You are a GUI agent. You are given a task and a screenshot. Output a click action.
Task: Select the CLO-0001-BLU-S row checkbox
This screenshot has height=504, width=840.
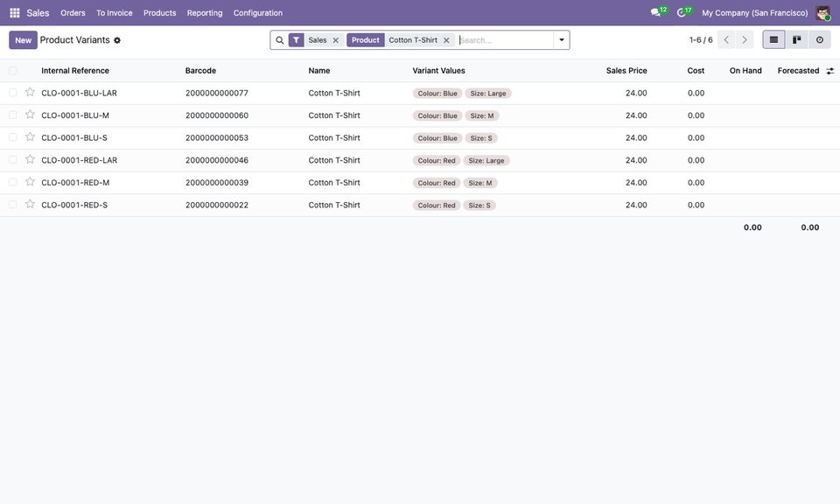click(13, 137)
